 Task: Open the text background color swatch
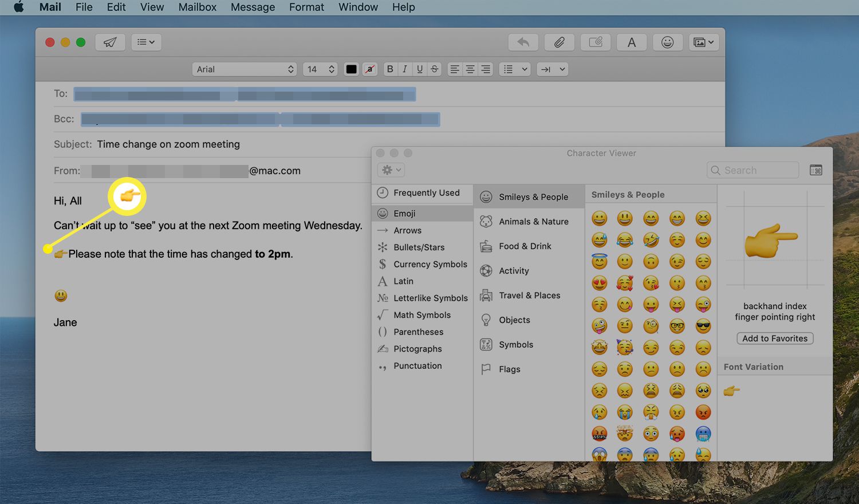tap(370, 69)
